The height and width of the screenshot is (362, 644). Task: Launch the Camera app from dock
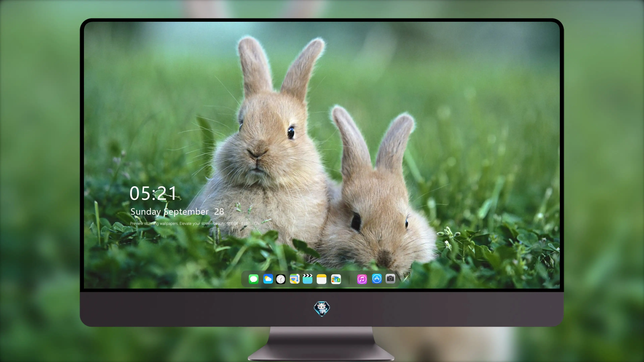click(x=390, y=279)
